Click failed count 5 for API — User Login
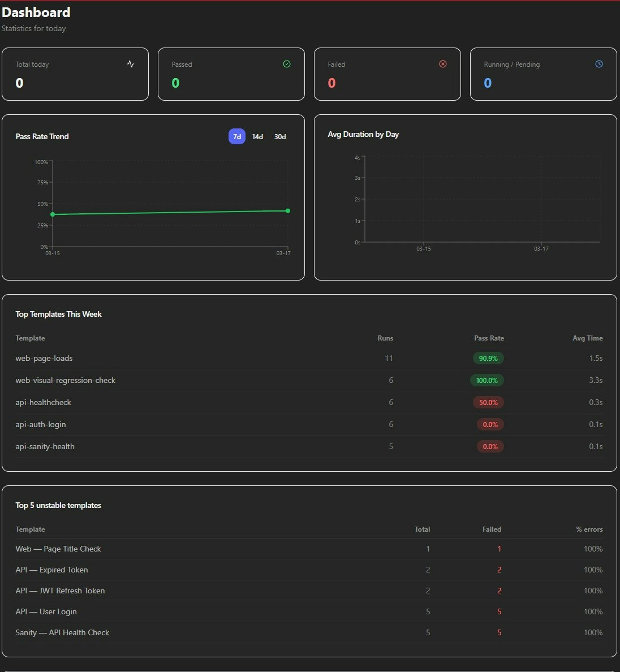Screen dimensions: 620x672 click(499, 611)
